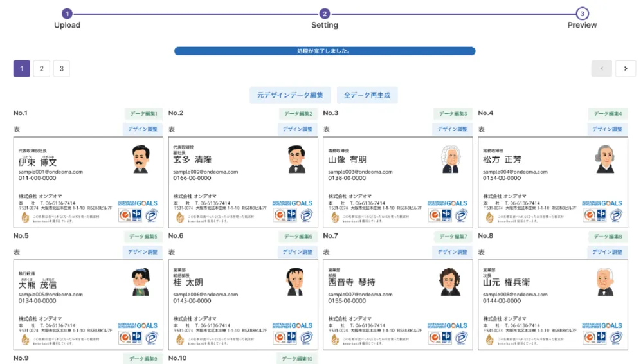Select the portrait on card No.7
Viewport: 643px width, 364px height.
coord(450,282)
